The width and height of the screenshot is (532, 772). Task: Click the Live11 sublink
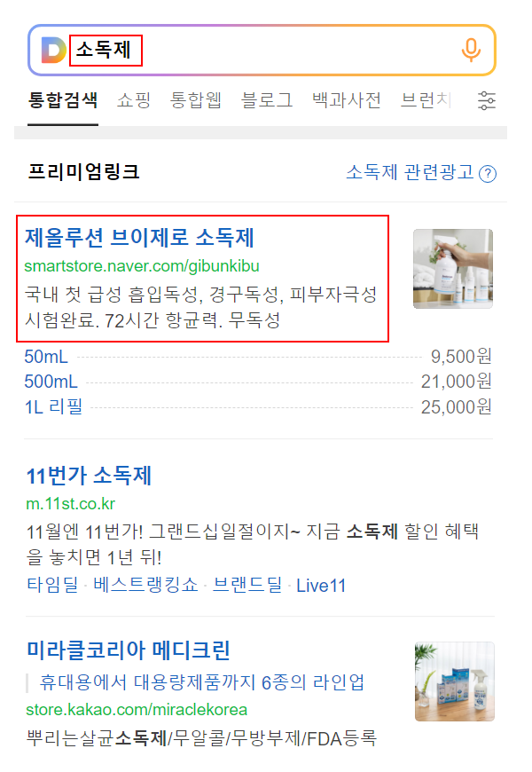(x=321, y=586)
